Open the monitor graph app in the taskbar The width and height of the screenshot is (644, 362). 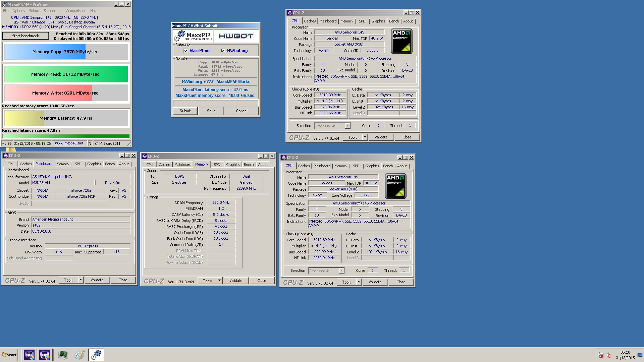click(62, 355)
